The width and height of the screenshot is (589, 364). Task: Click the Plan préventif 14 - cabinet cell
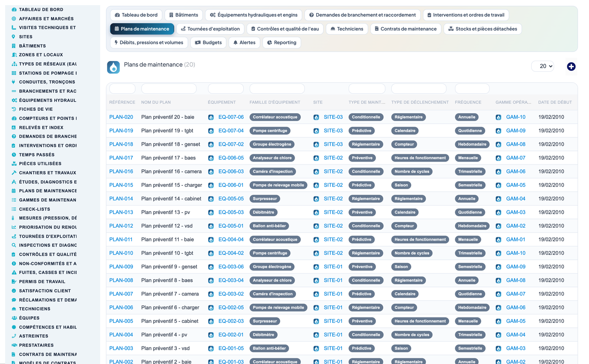click(x=171, y=199)
